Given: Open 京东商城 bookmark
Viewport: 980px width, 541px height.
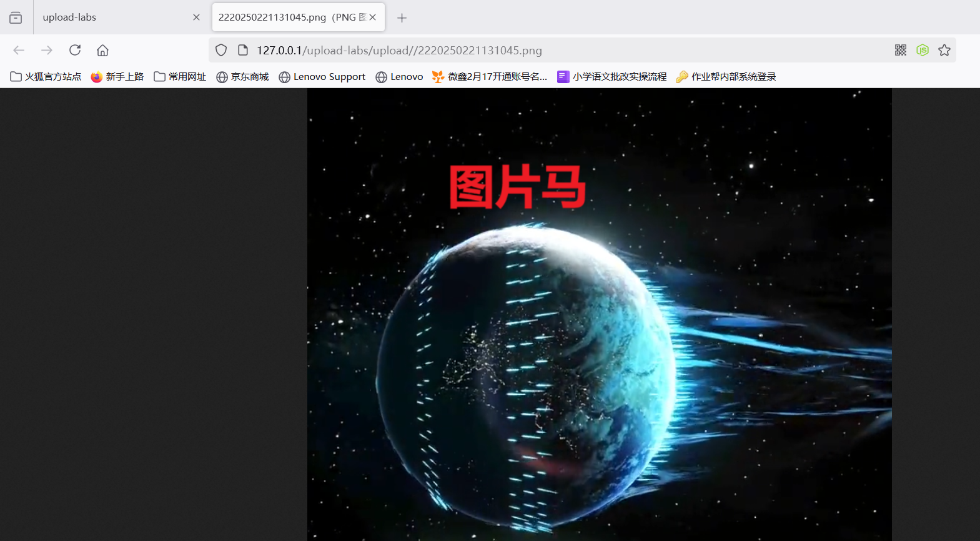Looking at the screenshot, I should (x=242, y=77).
